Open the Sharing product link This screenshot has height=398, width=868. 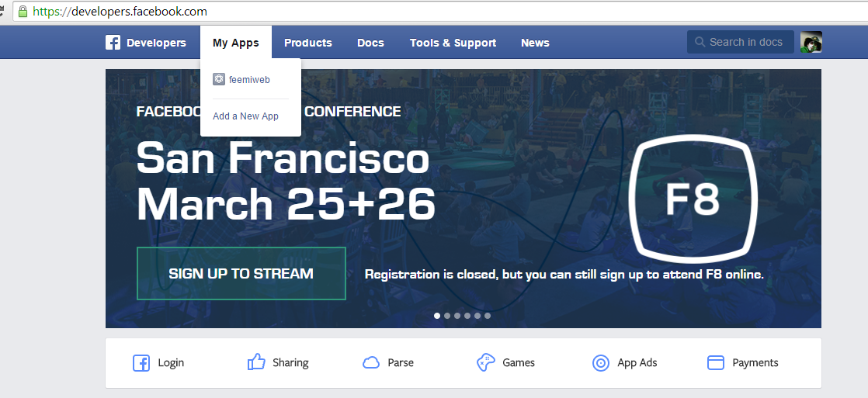(290, 363)
